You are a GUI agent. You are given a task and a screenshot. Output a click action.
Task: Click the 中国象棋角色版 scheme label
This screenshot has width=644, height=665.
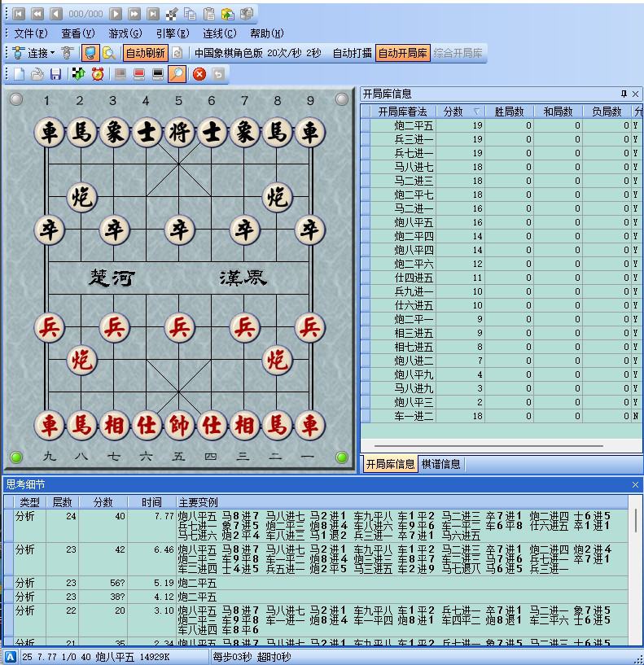coord(228,53)
